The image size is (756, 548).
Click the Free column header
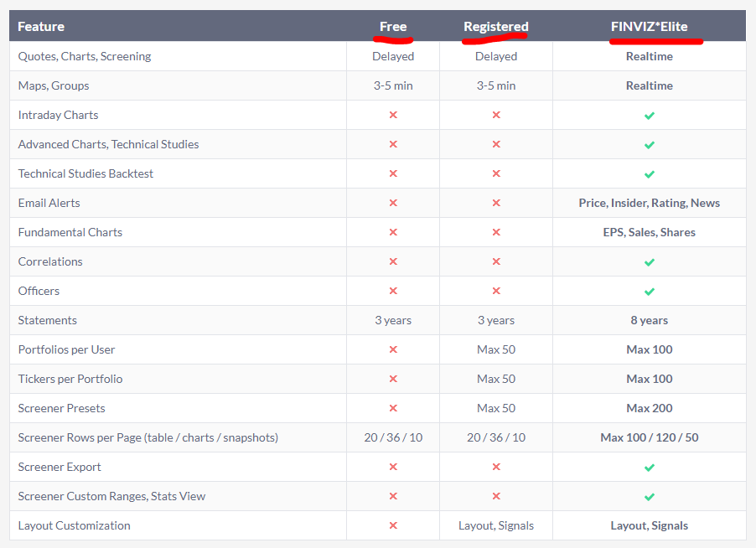pos(393,27)
